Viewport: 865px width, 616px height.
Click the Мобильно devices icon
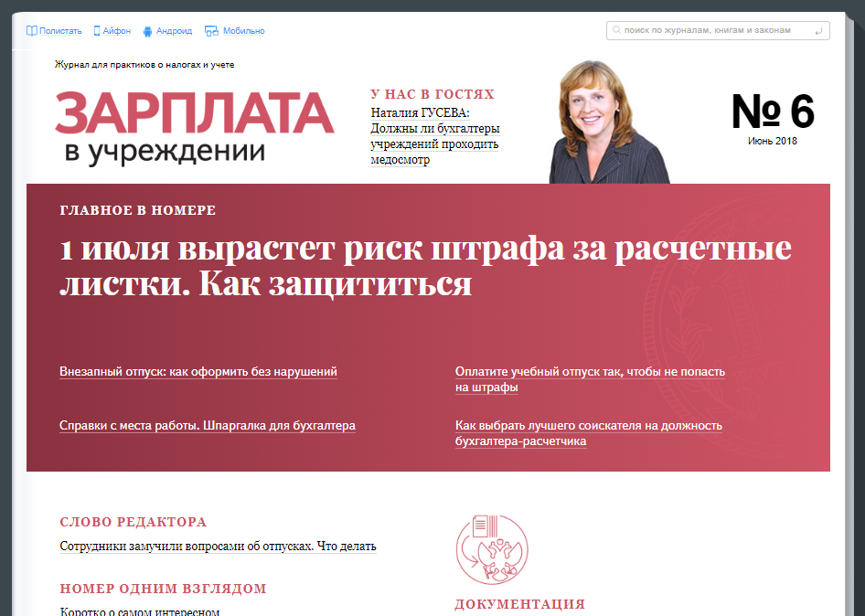pyautogui.click(x=212, y=31)
